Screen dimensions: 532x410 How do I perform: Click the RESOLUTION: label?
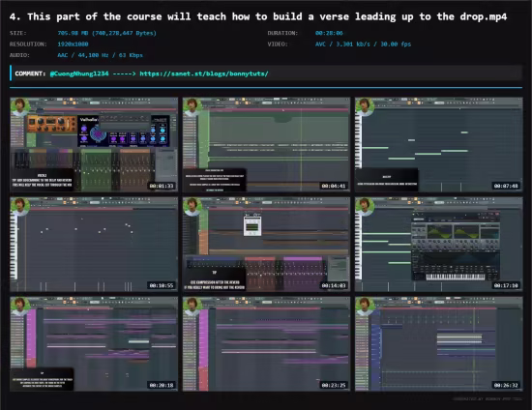click(x=28, y=44)
